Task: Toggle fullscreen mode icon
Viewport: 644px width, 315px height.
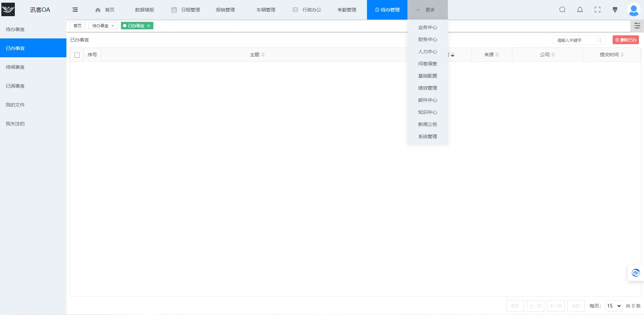Action: click(597, 10)
